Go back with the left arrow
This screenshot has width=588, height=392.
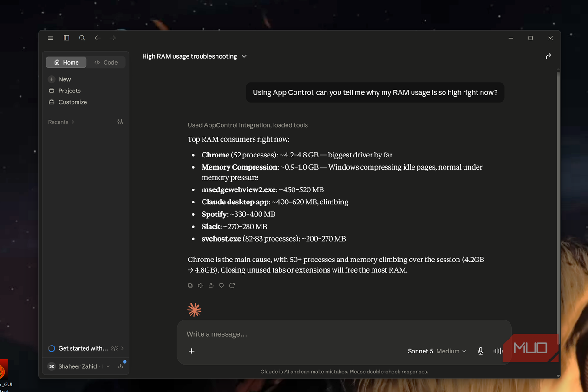pos(98,38)
